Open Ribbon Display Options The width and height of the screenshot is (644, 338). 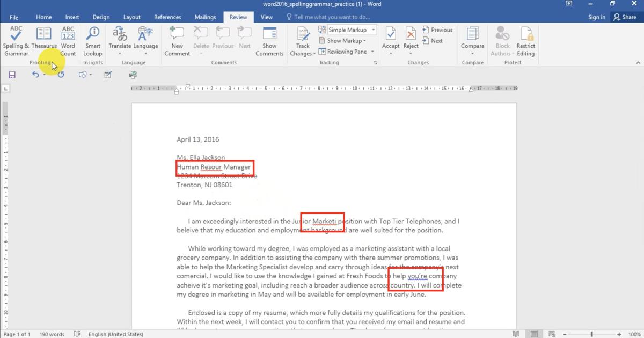pyautogui.click(x=569, y=4)
